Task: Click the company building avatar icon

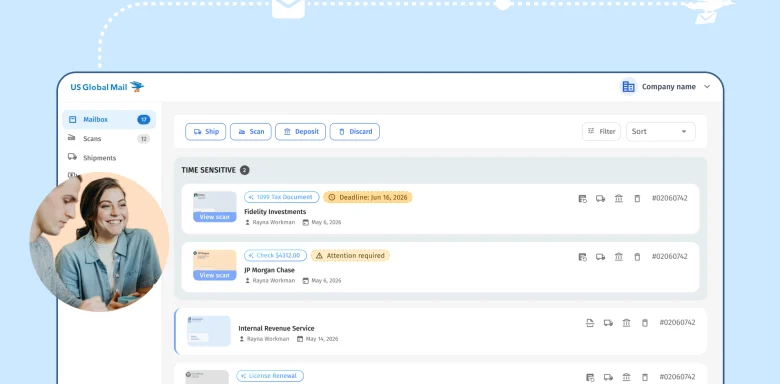Action: click(628, 87)
